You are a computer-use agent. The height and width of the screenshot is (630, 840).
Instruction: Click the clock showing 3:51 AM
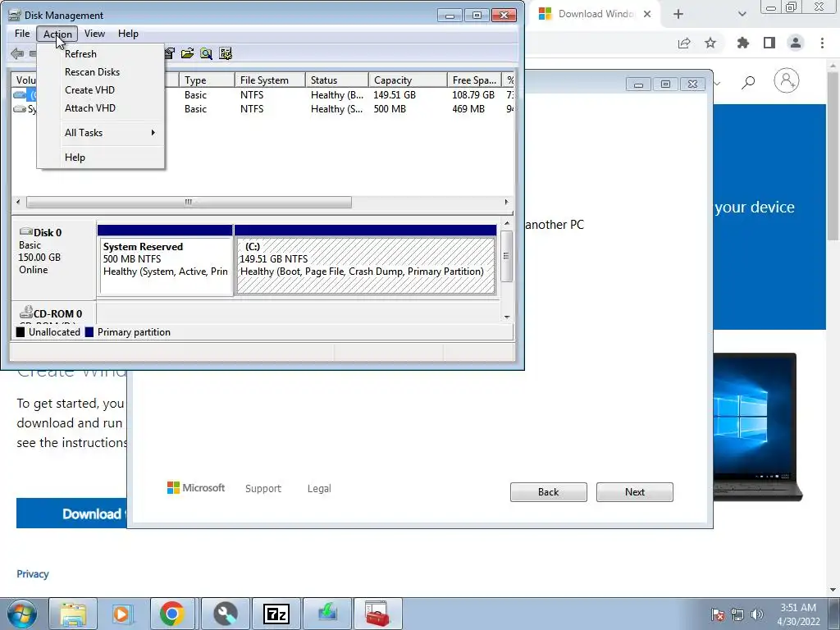point(797,608)
